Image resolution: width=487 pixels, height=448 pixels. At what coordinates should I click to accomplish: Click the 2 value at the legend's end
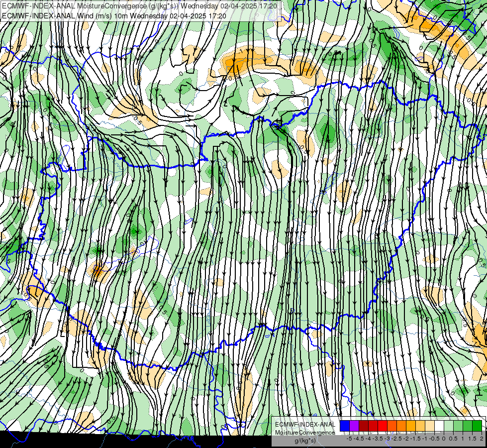(482, 439)
